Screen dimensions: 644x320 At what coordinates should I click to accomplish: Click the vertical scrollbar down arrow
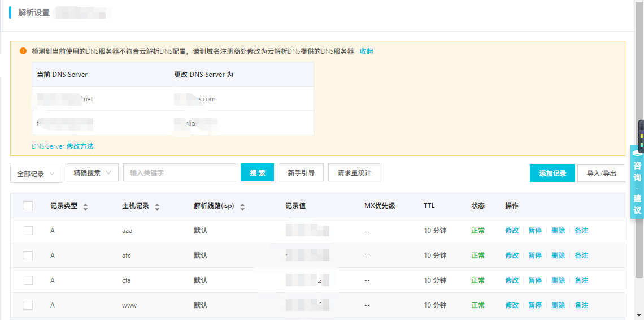coord(639,316)
